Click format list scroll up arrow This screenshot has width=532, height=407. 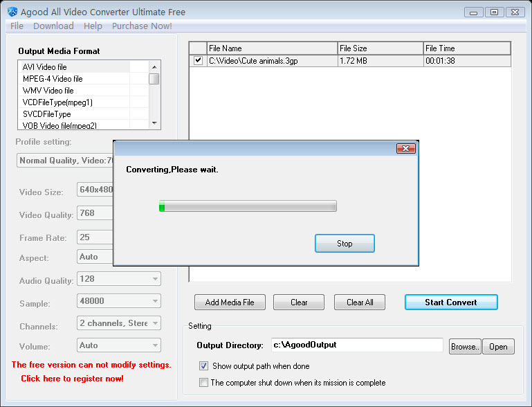pos(154,67)
